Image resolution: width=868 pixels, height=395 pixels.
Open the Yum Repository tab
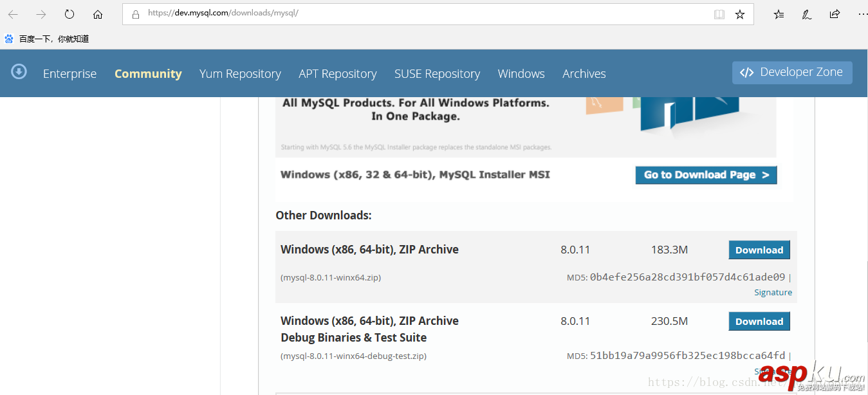click(240, 74)
